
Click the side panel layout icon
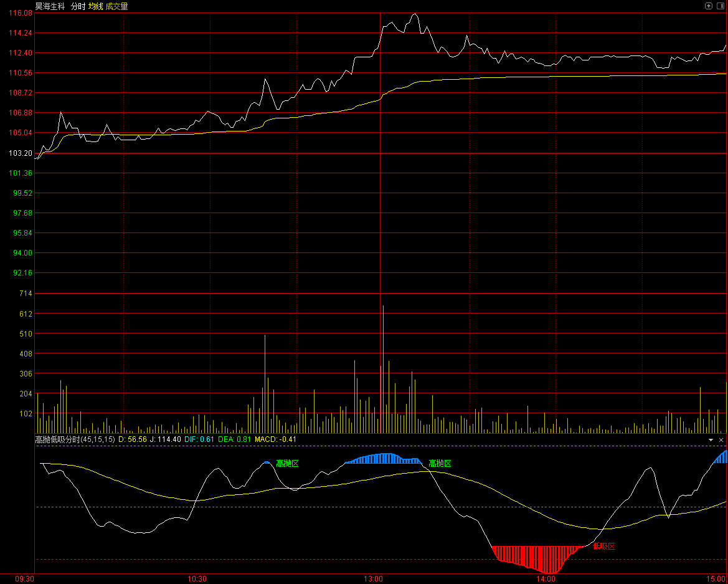pyautogui.click(x=719, y=6)
